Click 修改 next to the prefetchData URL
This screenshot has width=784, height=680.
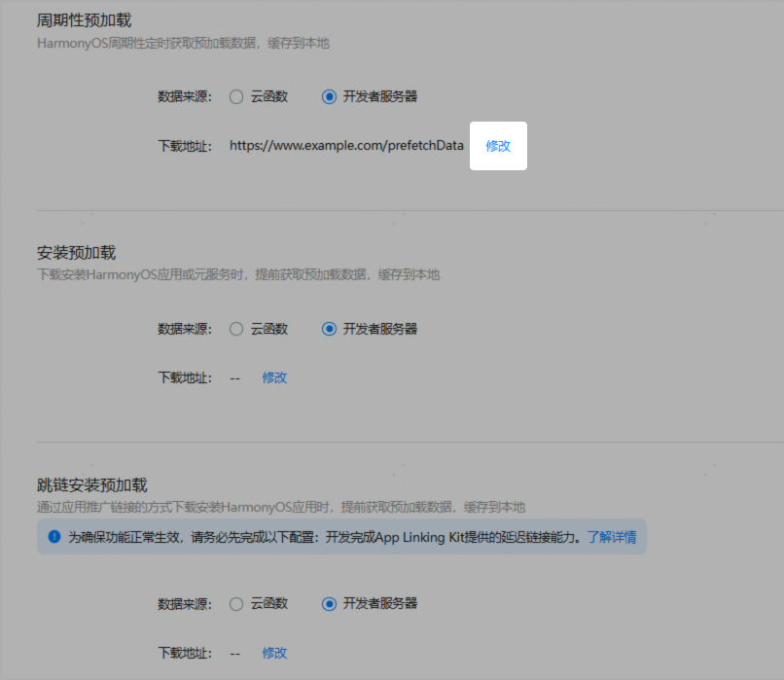point(498,146)
